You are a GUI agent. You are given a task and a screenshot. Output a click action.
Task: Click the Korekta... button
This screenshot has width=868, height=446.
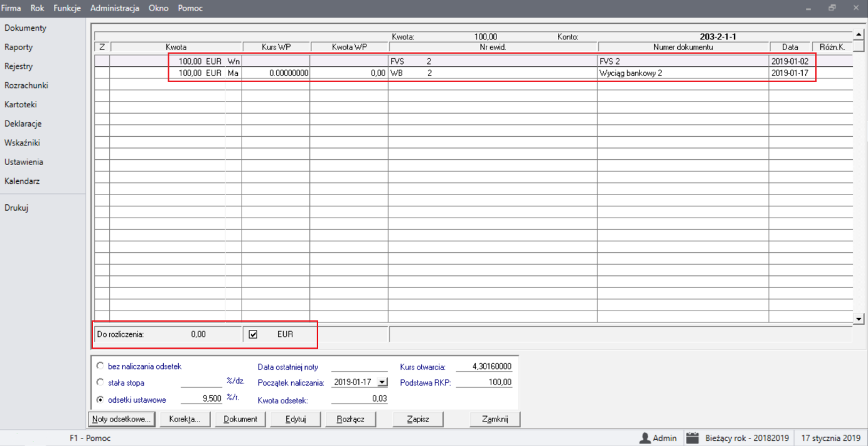pos(185,419)
